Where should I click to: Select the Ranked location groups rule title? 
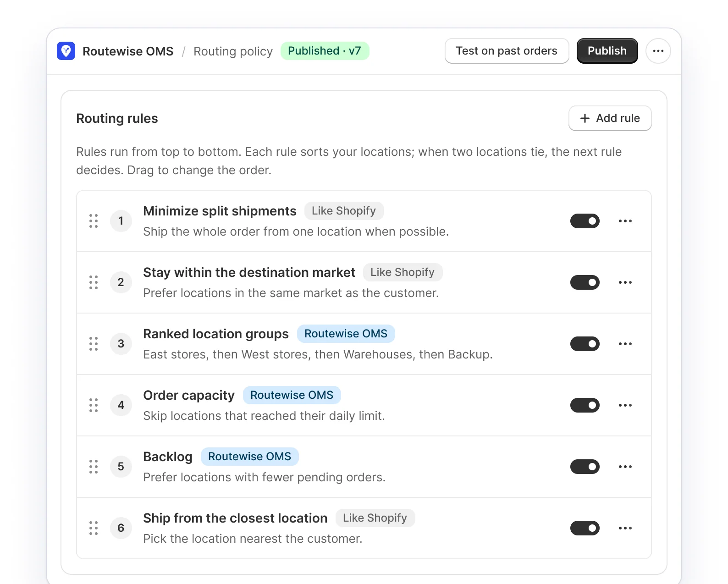(x=216, y=334)
